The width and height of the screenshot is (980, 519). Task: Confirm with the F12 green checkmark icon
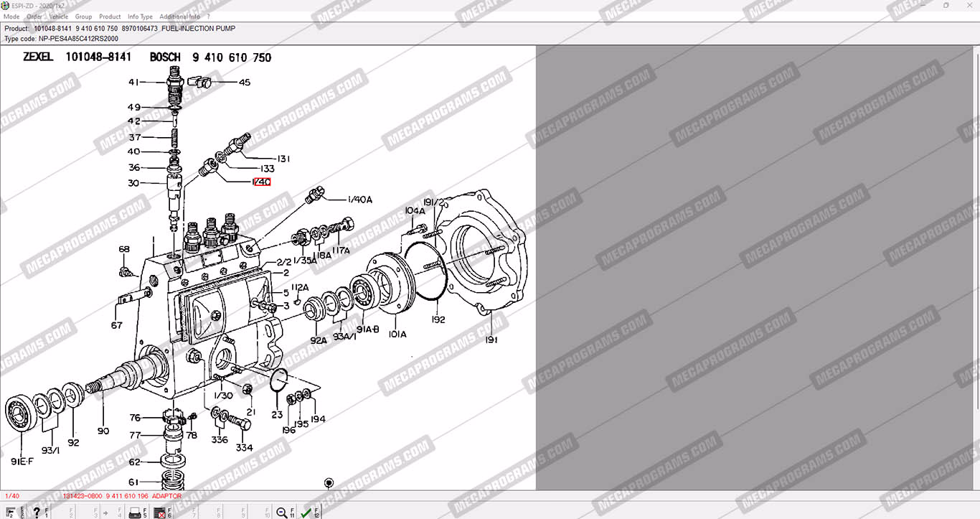306,513
